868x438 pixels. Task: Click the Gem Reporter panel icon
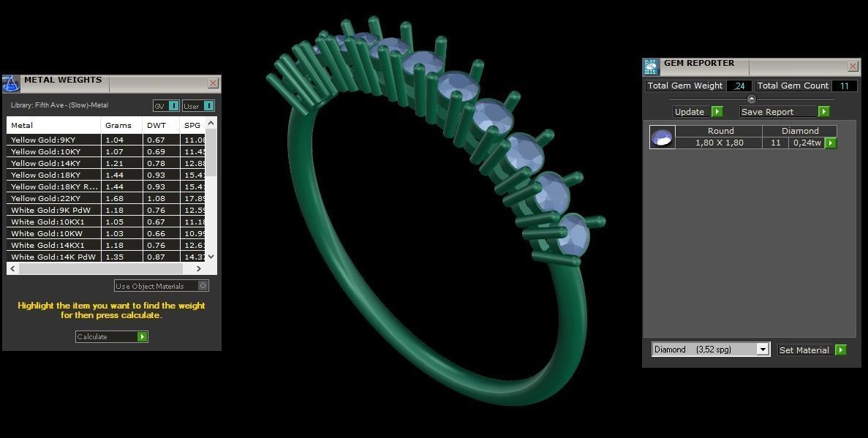(651, 67)
